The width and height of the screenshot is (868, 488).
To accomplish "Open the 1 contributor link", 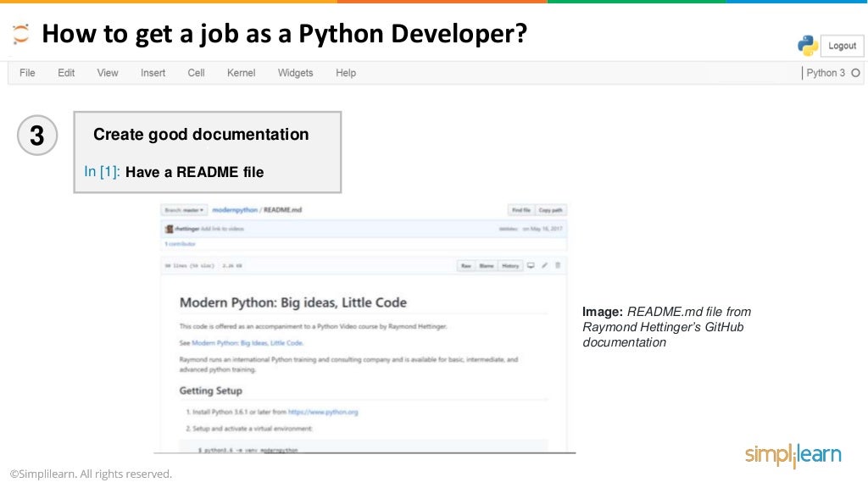I will click(x=180, y=243).
